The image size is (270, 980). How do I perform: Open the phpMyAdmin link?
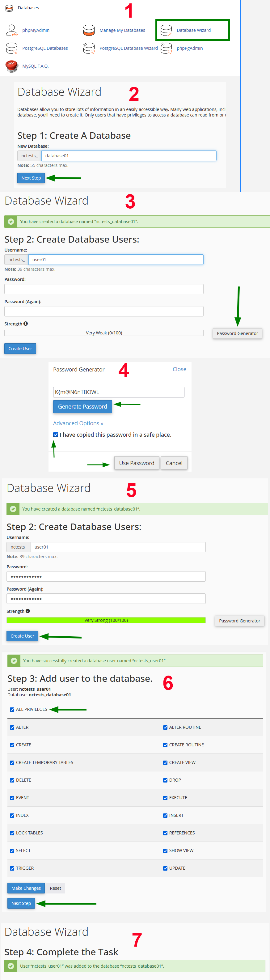click(x=36, y=30)
